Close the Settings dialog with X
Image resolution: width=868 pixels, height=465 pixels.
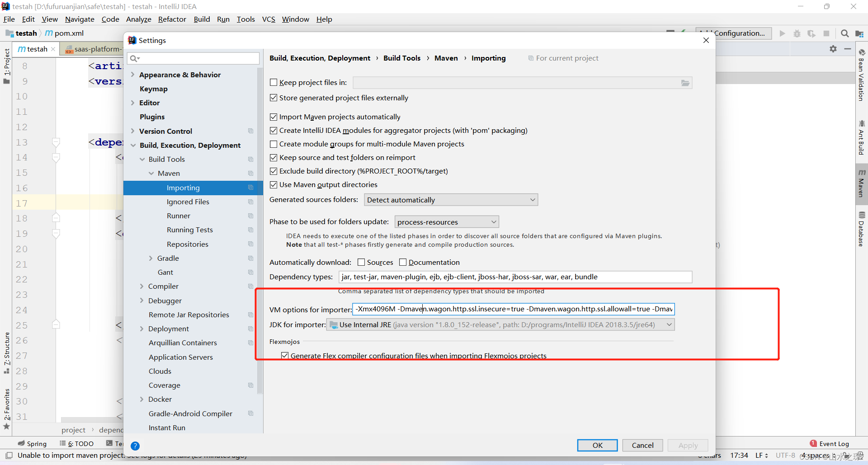pos(706,40)
